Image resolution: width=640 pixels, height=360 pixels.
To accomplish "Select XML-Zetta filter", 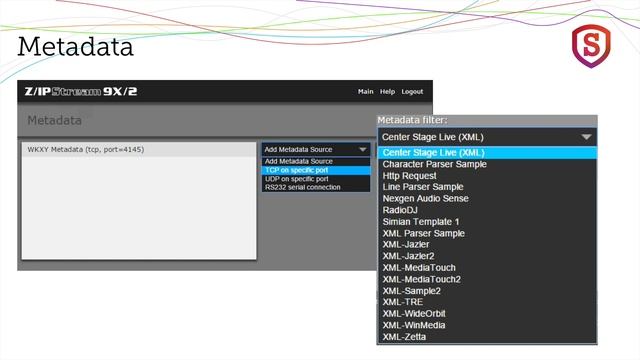I will (487, 337).
